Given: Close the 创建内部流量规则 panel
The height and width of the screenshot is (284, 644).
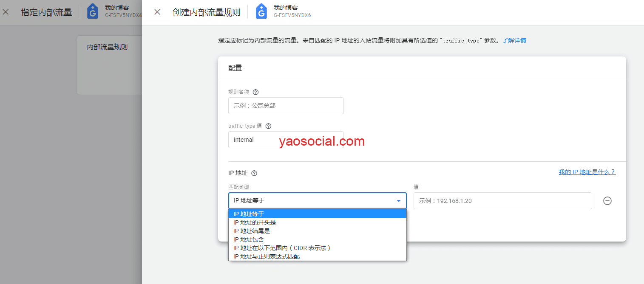Looking at the screenshot, I should coord(157,12).
